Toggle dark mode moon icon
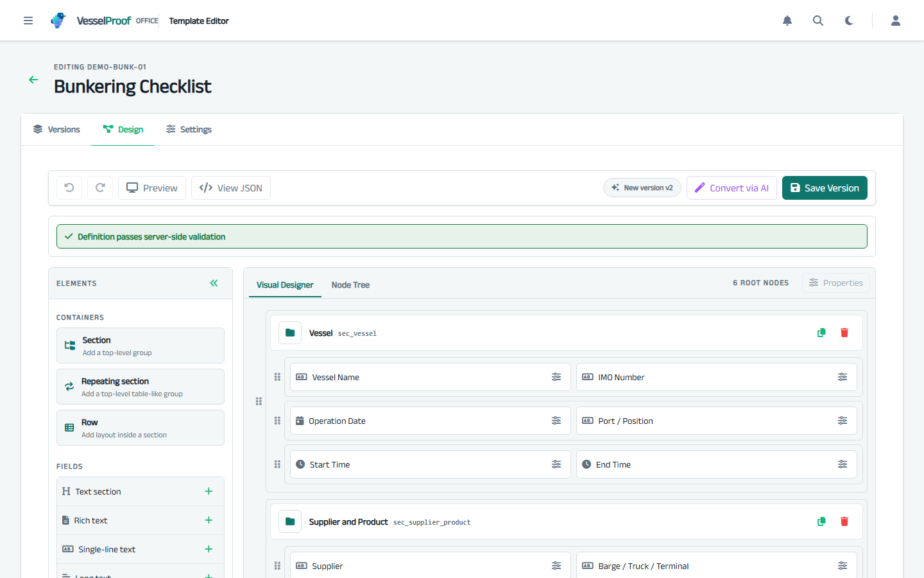 click(x=849, y=21)
